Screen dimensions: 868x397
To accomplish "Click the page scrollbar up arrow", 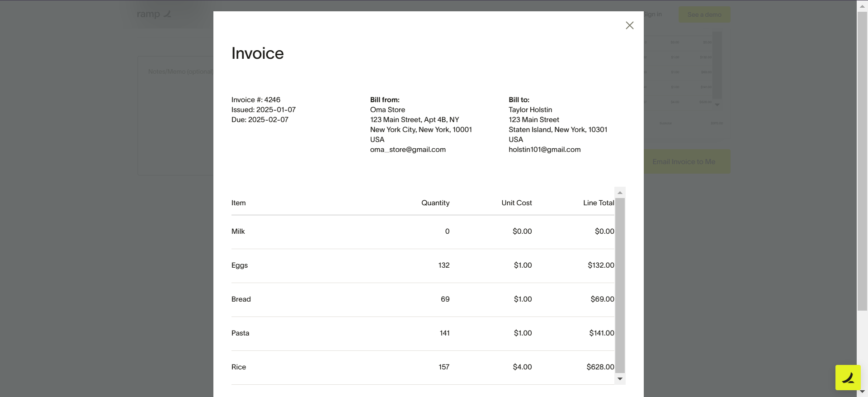I will pyautogui.click(x=862, y=6).
